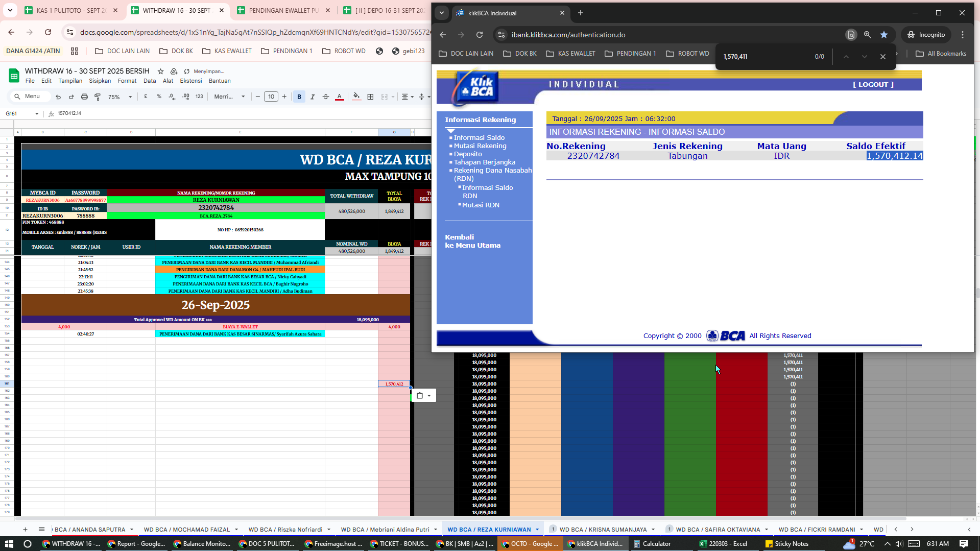
Task: Open the Ekstensi menu in Sheets
Action: (x=191, y=81)
